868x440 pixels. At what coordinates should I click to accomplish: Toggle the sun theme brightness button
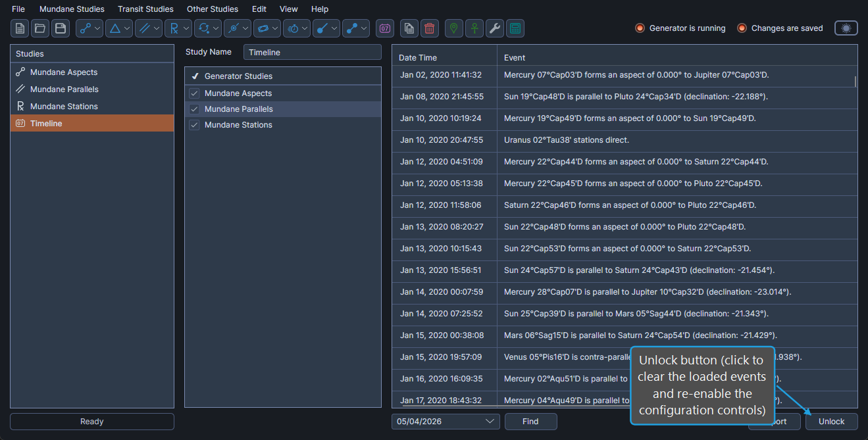coord(846,28)
